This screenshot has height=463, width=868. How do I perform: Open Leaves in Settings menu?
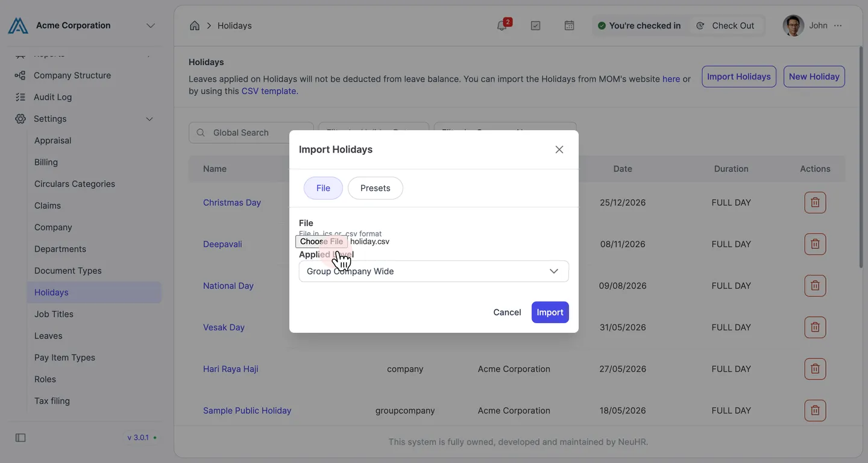(x=94, y=336)
